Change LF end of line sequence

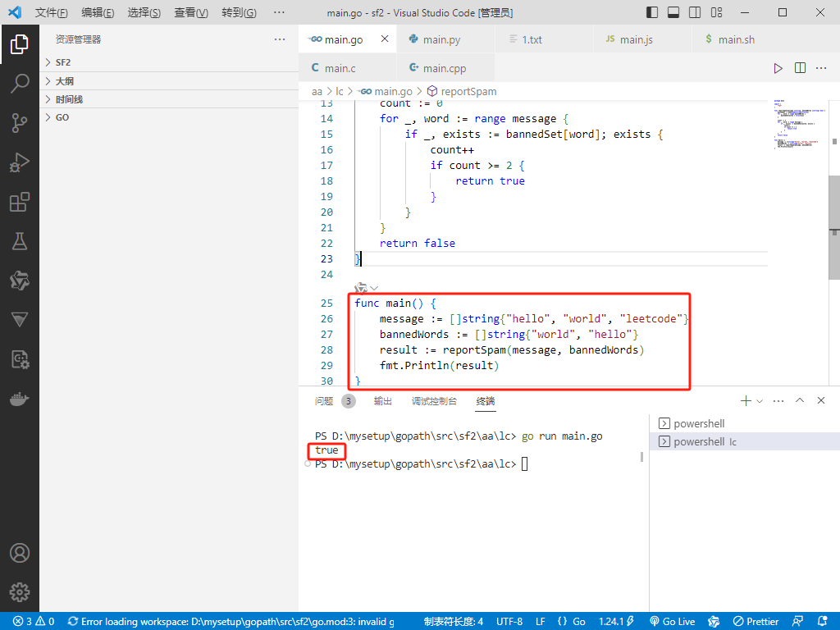pos(541,622)
